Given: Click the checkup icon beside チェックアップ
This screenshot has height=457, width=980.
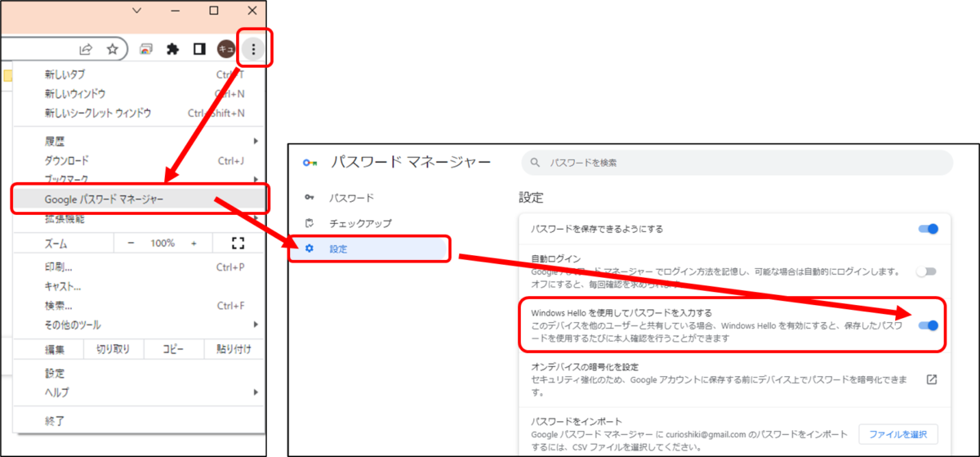Looking at the screenshot, I should (x=309, y=223).
